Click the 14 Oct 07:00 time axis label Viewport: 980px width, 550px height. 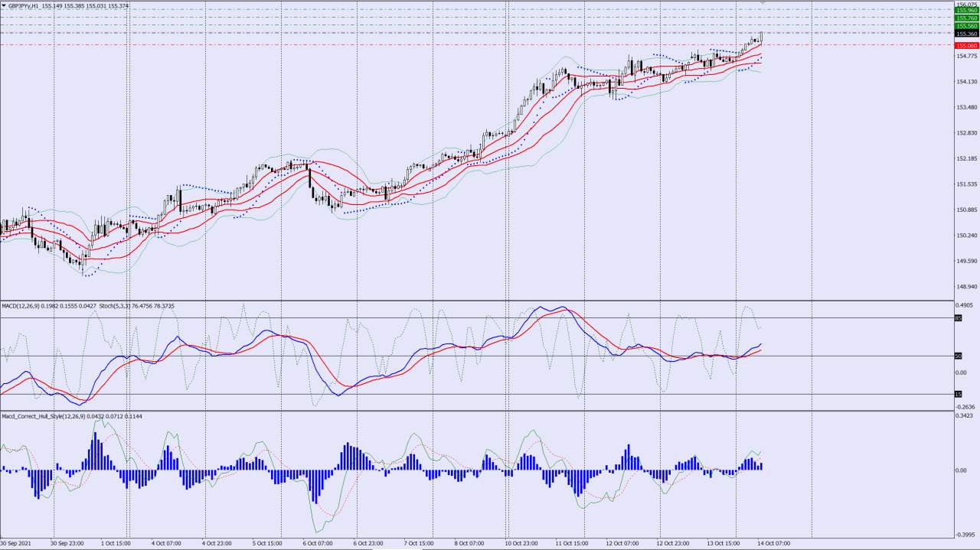click(x=774, y=543)
